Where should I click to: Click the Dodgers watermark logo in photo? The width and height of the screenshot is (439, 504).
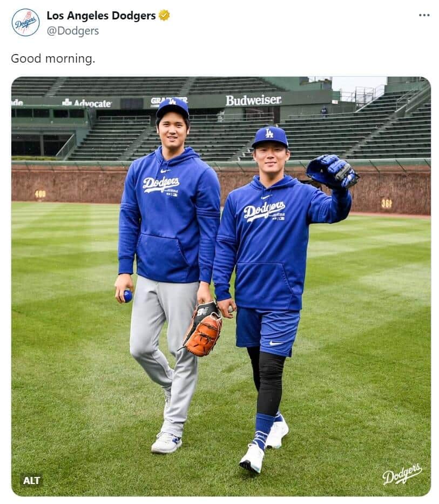pyautogui.click(x=402, y=474)
